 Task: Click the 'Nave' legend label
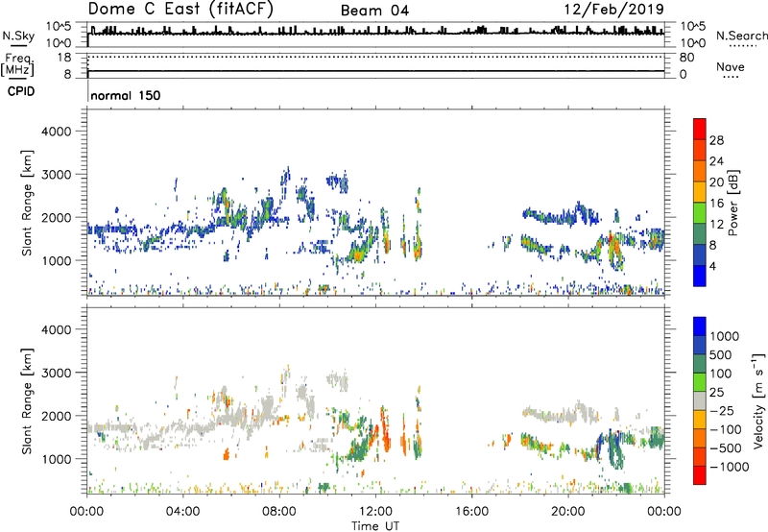click(x=731, y=67)
